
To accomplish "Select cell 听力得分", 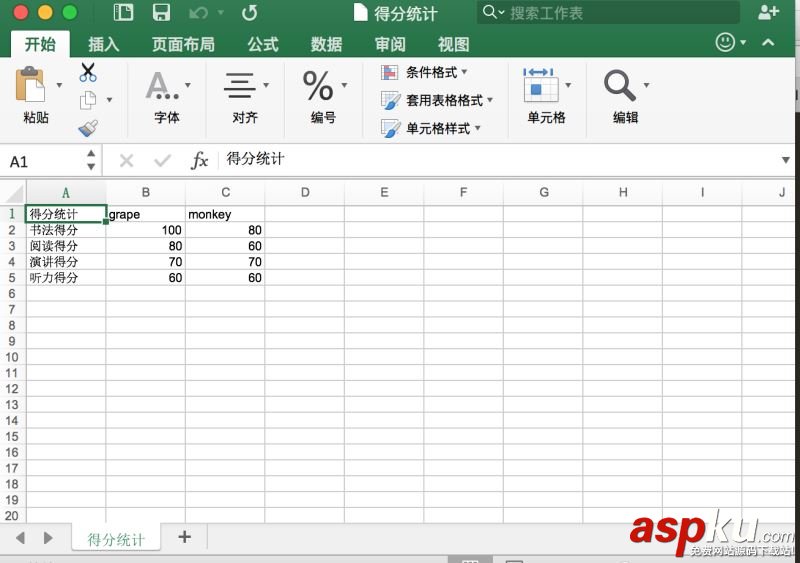I will pos(66,278).
